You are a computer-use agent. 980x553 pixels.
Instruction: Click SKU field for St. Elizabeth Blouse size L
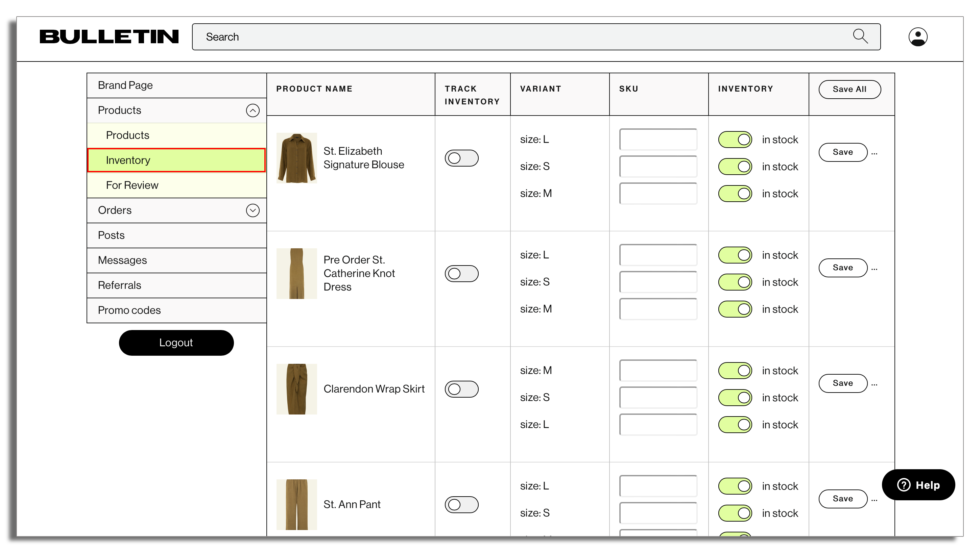[x=658, y=140]
